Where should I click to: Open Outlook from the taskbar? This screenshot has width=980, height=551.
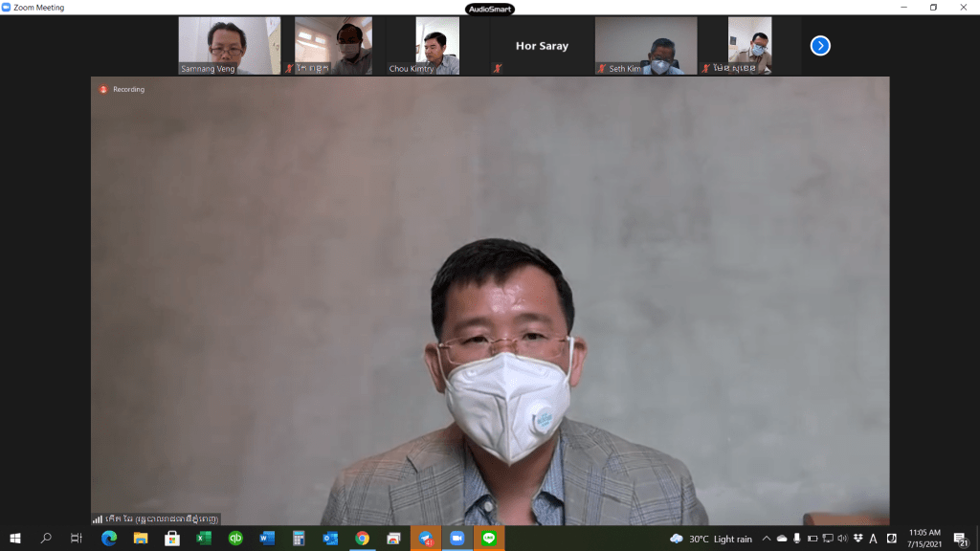(x=330, y=539)
